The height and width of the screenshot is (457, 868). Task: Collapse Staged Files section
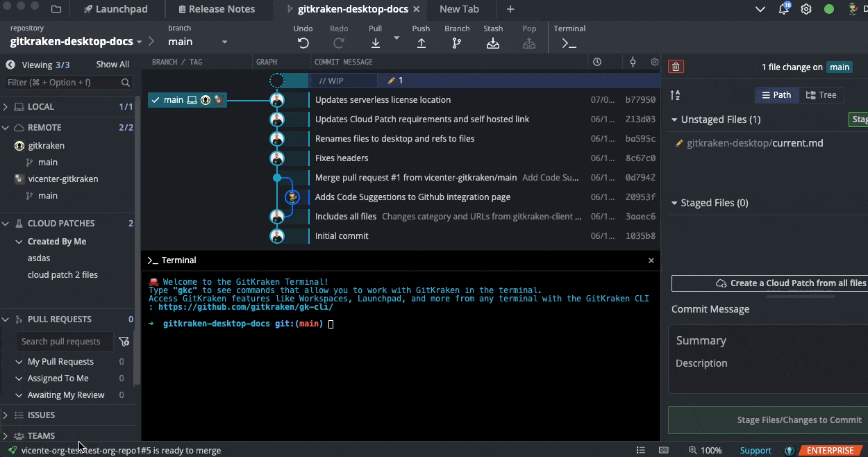(674, 203)
